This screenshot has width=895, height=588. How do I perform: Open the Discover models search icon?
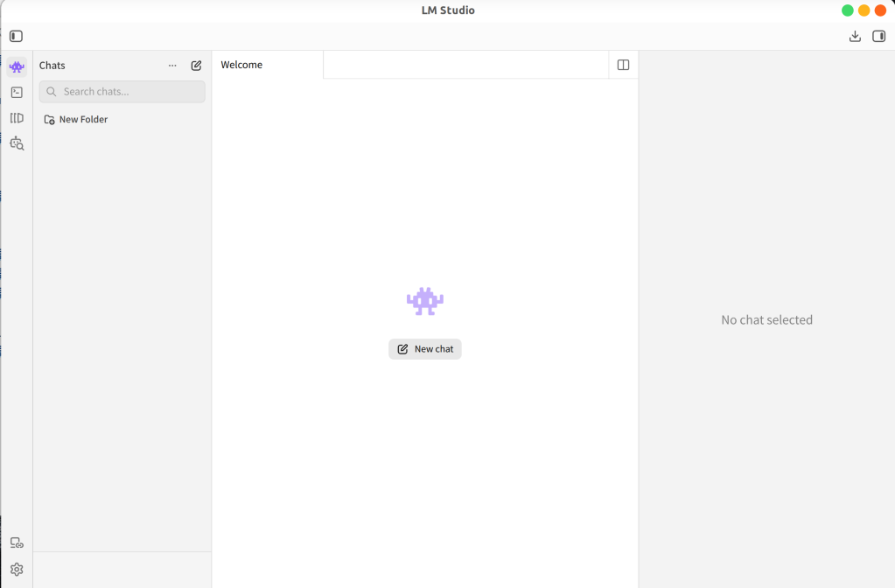[x=17, y=143]
